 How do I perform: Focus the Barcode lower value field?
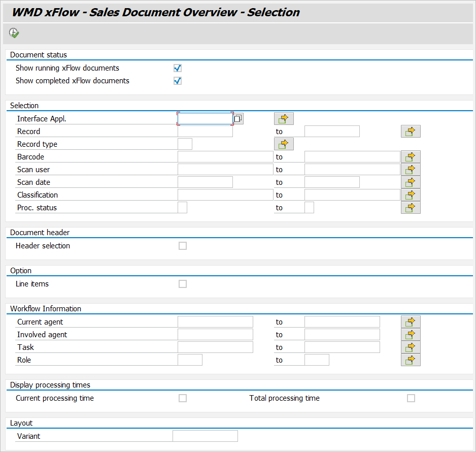[225, 157]
